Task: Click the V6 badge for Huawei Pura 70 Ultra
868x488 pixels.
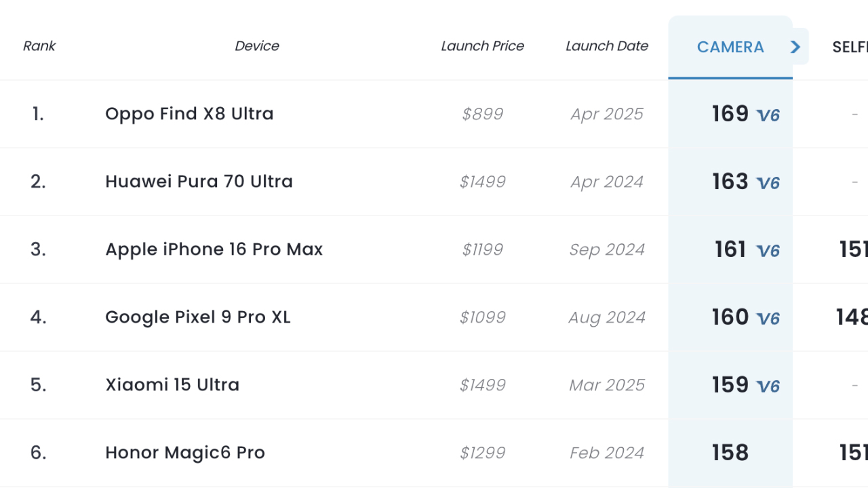Action: (x=768, y=183)
